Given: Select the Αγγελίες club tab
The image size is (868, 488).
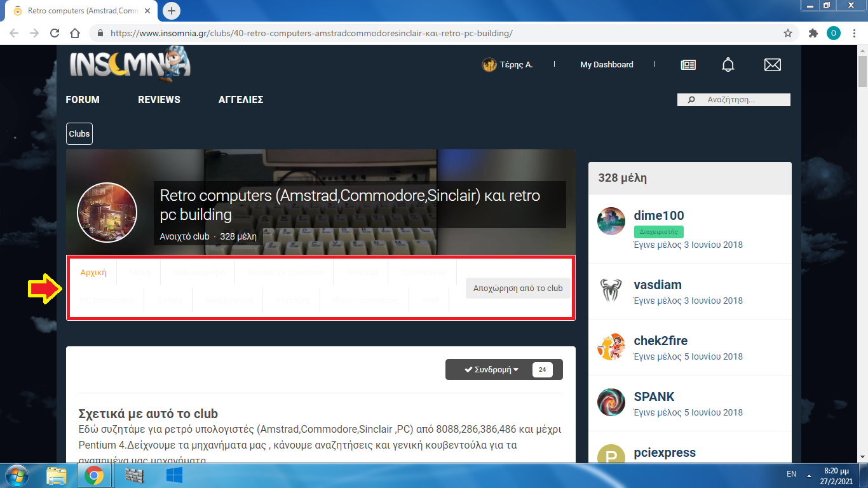Looking at the screenshot, I should tap(292, 300).
